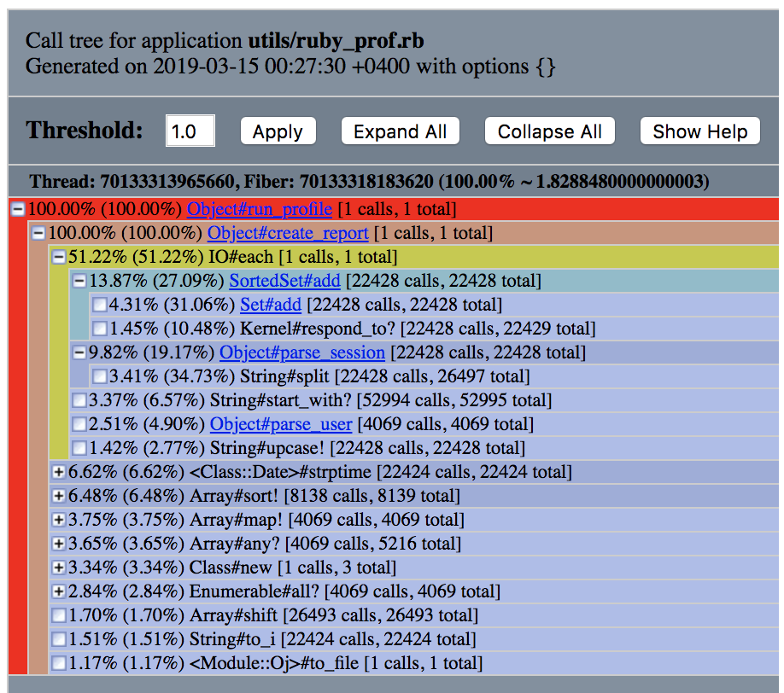This screenshot has width=784, height=693.
Task: Collapse the SortedSet#add node
Action: point(79,281)
